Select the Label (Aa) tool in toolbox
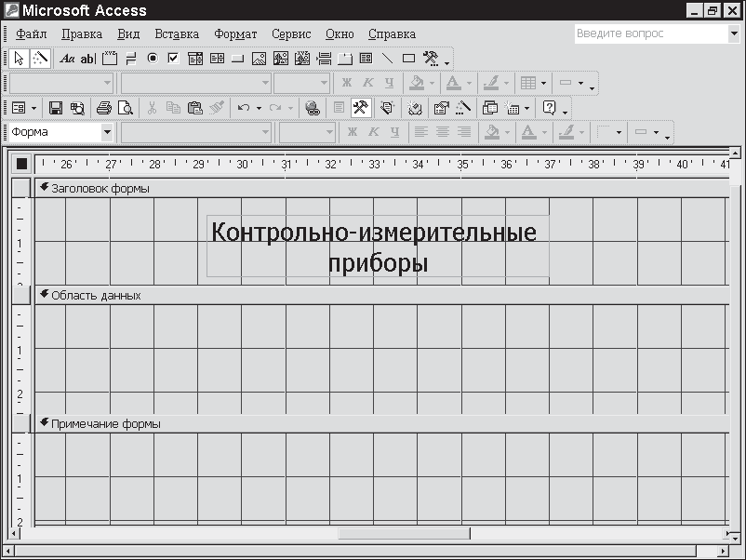 67,59
